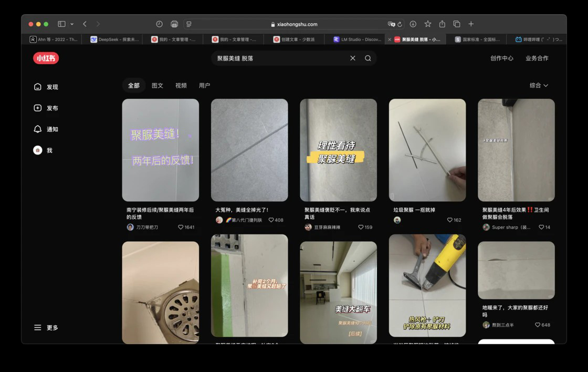Image resolution: width=588 pixels, height=372 pixels.
Task: Clear the search box text
Action: pyautogui.click(x=353, y=58)
